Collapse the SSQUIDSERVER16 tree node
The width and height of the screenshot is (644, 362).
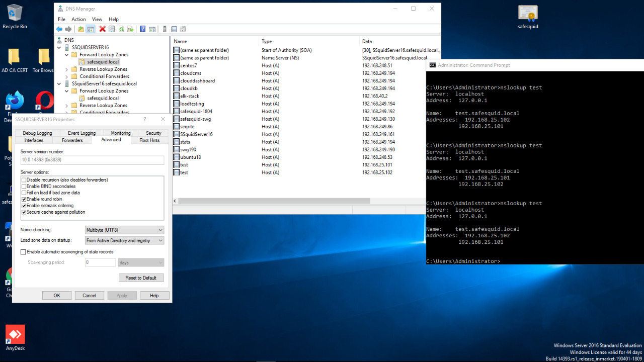(60, 47)
